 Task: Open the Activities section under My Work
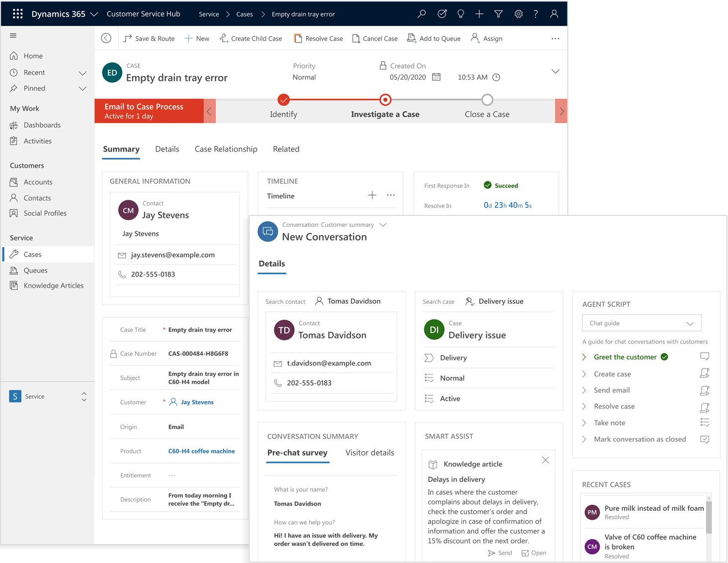tap(37, 141)
